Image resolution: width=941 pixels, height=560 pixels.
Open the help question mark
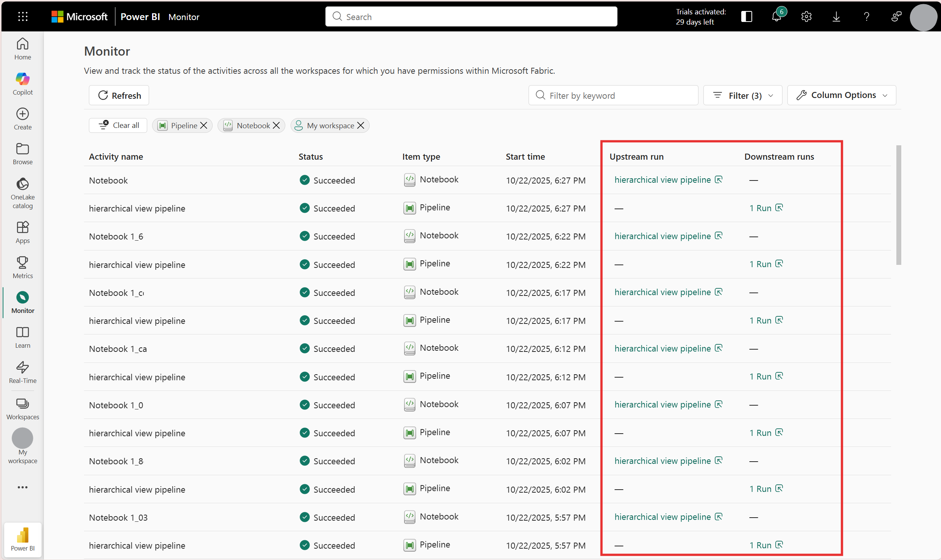pyautogui.click(x=866, y=17)
